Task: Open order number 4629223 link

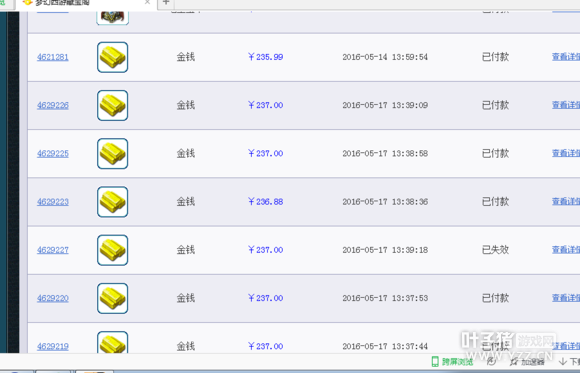Action: (x=53, y=202)
